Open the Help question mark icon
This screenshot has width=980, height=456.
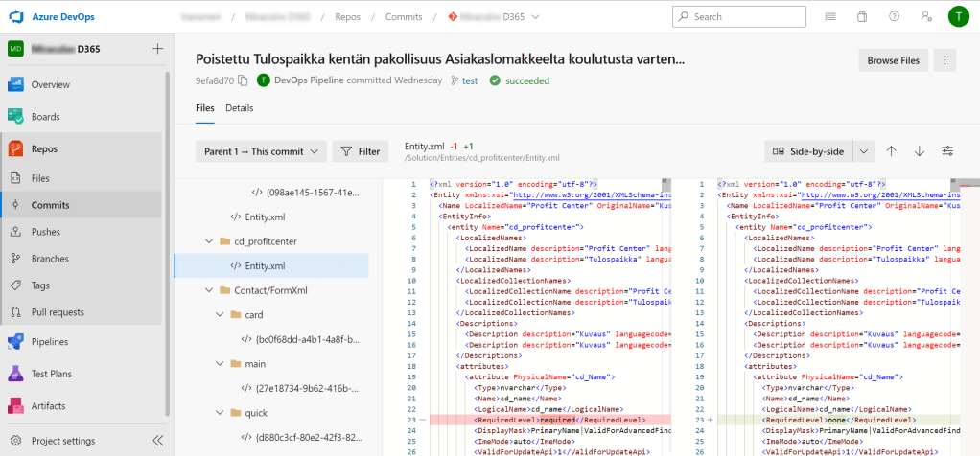point(894,17)
